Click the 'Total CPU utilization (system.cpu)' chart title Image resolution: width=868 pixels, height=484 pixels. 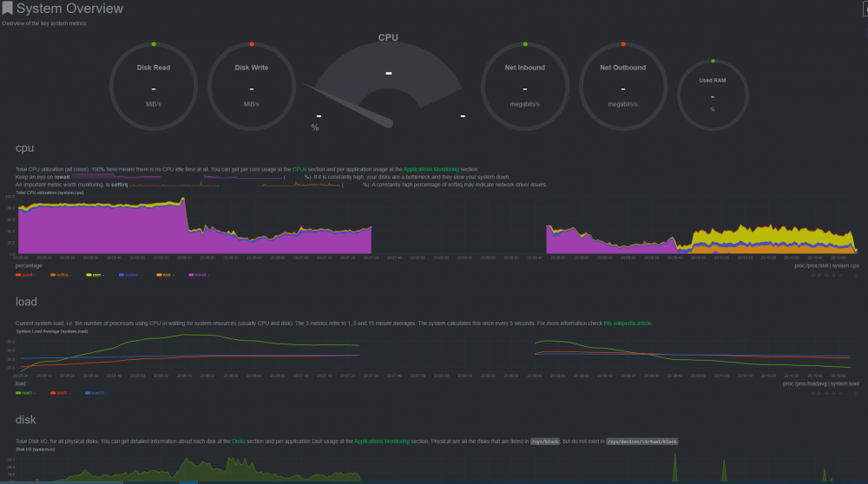coord(49,193)
